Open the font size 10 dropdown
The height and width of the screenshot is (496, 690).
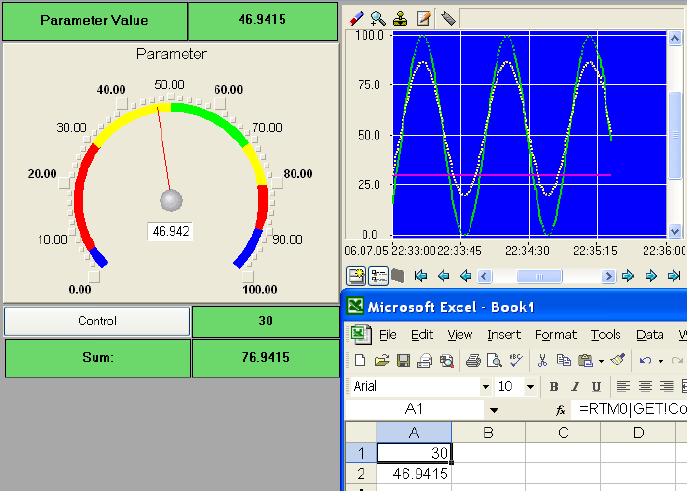point(530,387)
